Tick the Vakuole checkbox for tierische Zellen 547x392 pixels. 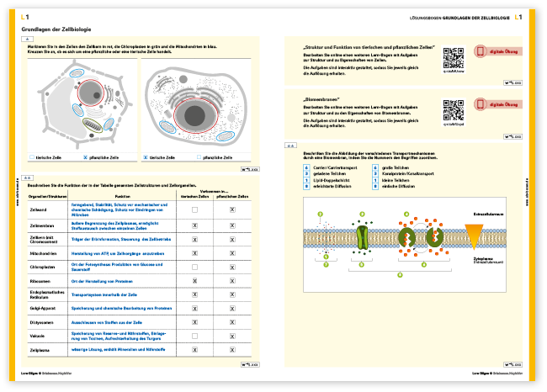click(195, 336)
